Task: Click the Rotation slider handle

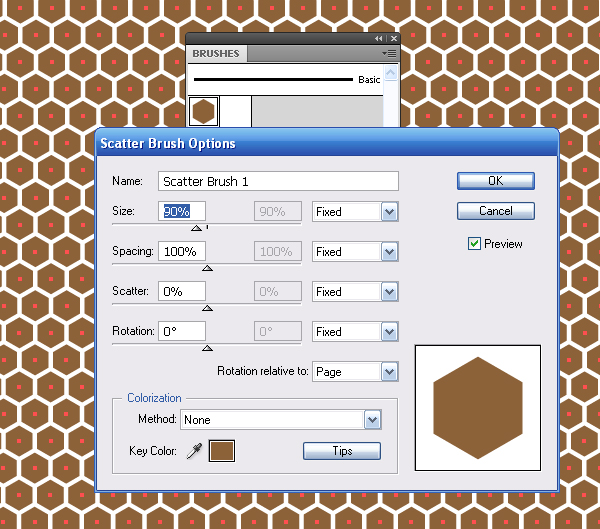Action: (x=207, y=348)
